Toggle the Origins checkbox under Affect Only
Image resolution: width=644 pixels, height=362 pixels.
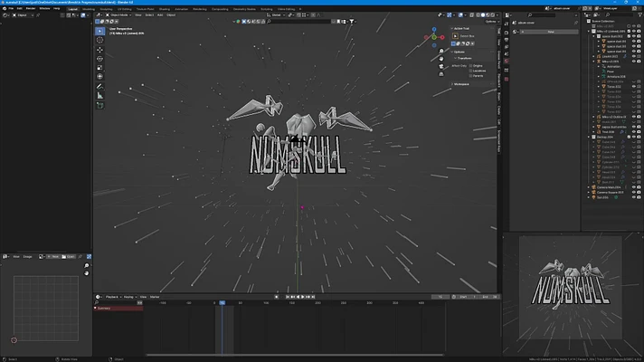470,66
